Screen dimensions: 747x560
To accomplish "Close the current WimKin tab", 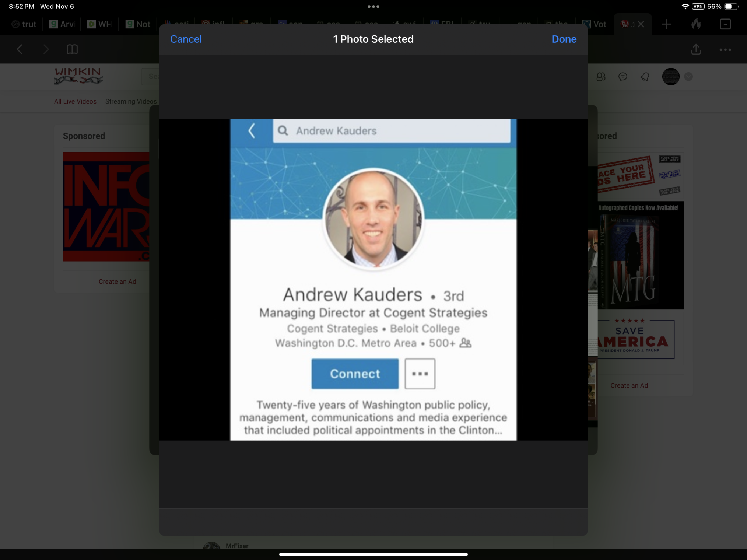I will [641, 24].
